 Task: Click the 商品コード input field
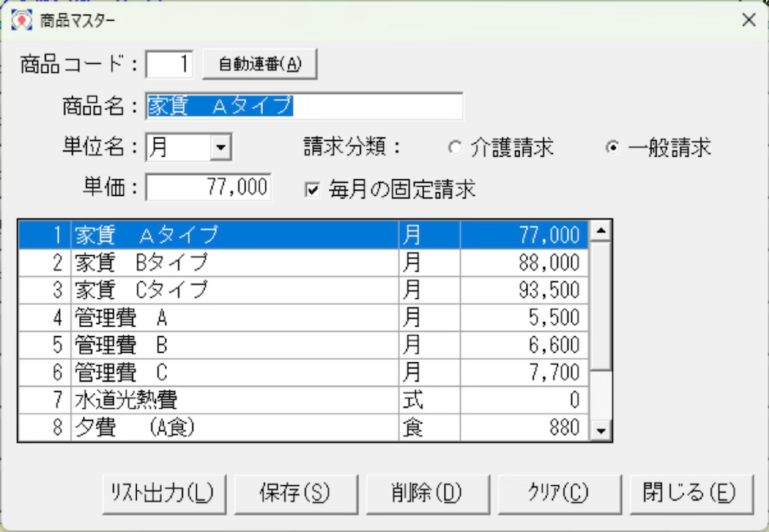coord(169,65)
